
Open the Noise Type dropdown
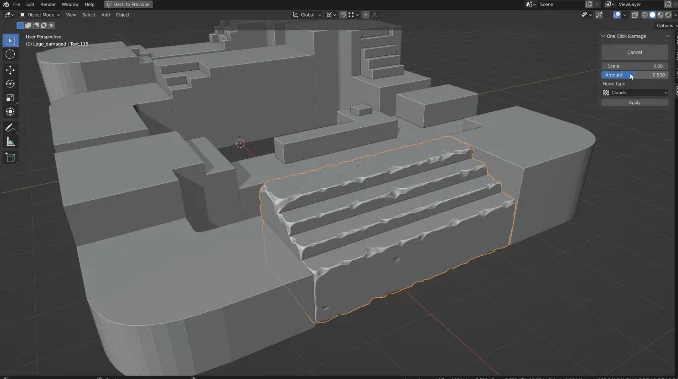tap(635, 92)
